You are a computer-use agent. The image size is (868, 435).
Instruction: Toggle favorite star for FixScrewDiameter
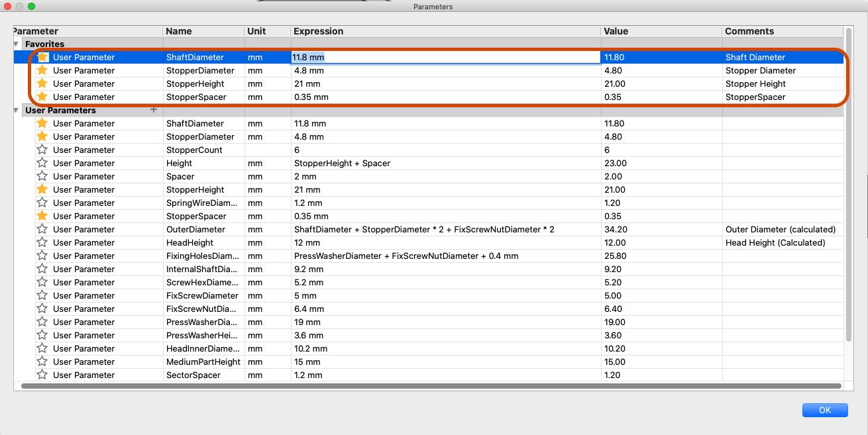coord(42,295)
